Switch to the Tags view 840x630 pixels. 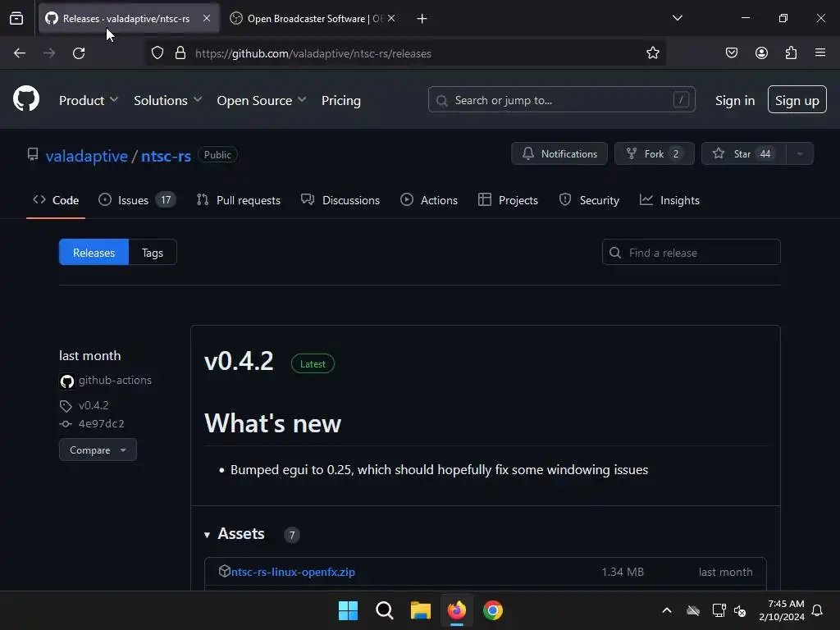[153, 253]
